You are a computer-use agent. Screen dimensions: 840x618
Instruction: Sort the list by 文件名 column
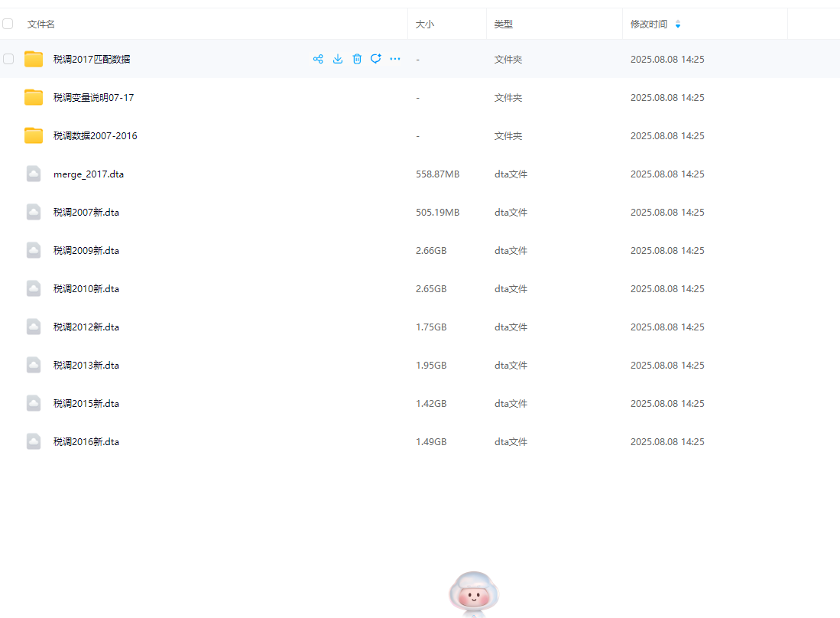point(41,24)
